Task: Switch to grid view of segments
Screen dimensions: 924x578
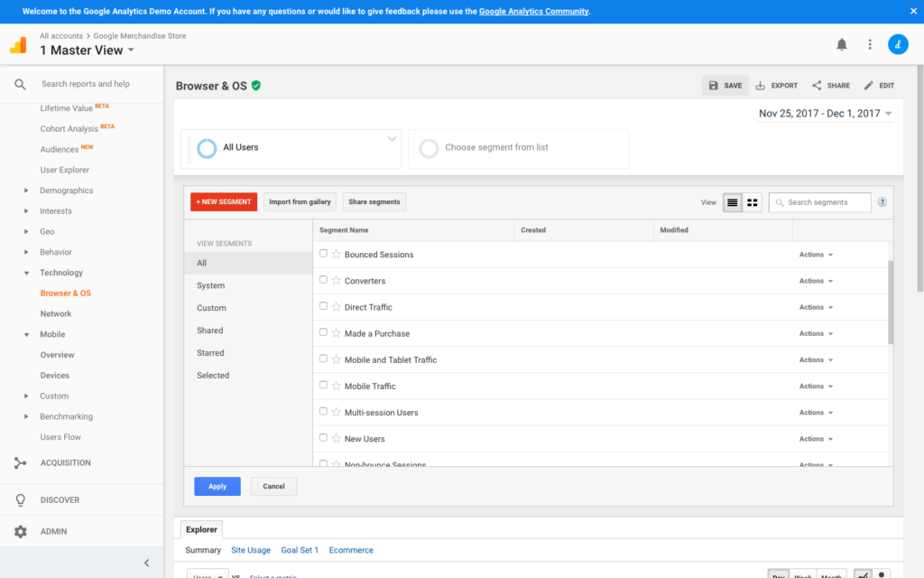Action: click(x=753, y=202)
